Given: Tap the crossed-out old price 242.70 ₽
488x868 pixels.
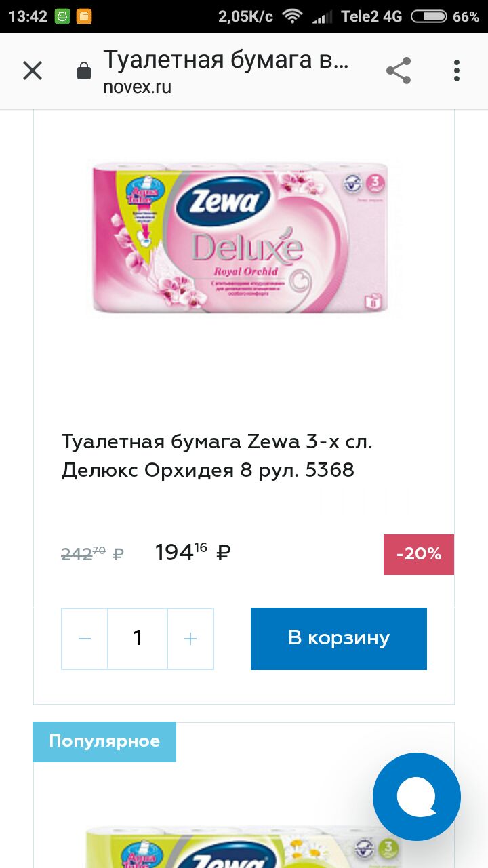Looking at the screenshot, I should click(92, 553).
